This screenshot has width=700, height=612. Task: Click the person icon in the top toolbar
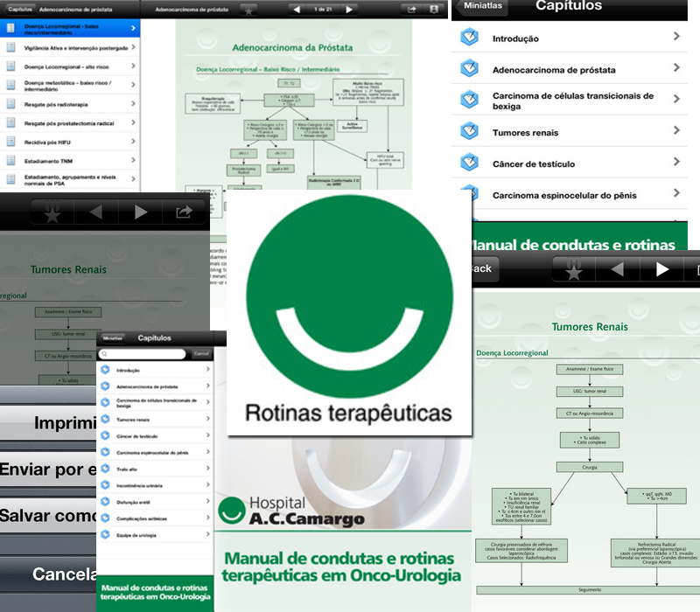434,10
